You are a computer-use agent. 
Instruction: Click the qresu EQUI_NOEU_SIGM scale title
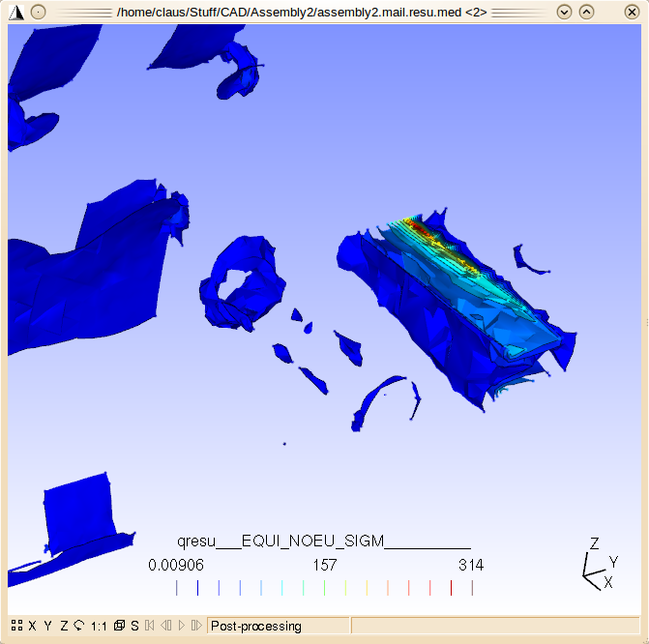[324, 541]
